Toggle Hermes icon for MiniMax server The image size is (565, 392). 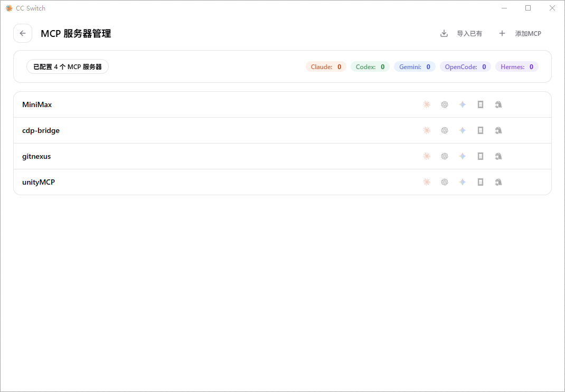[x=498, y=104]
